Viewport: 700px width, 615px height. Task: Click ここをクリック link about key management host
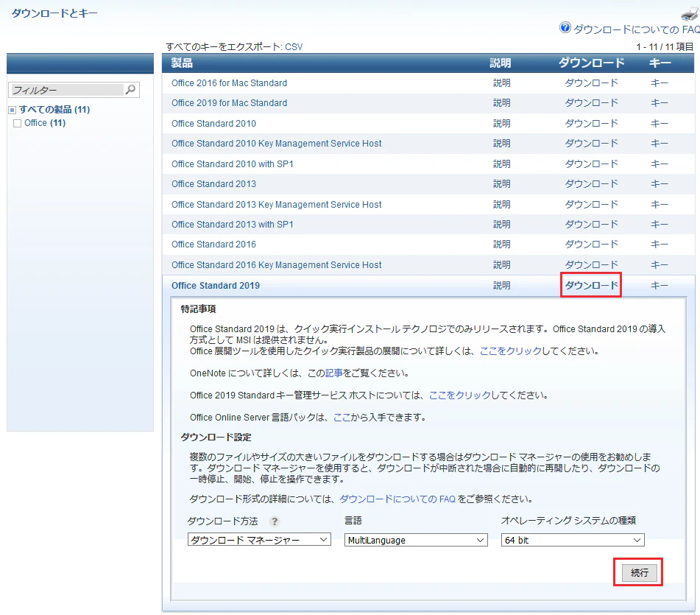point(460,396)
